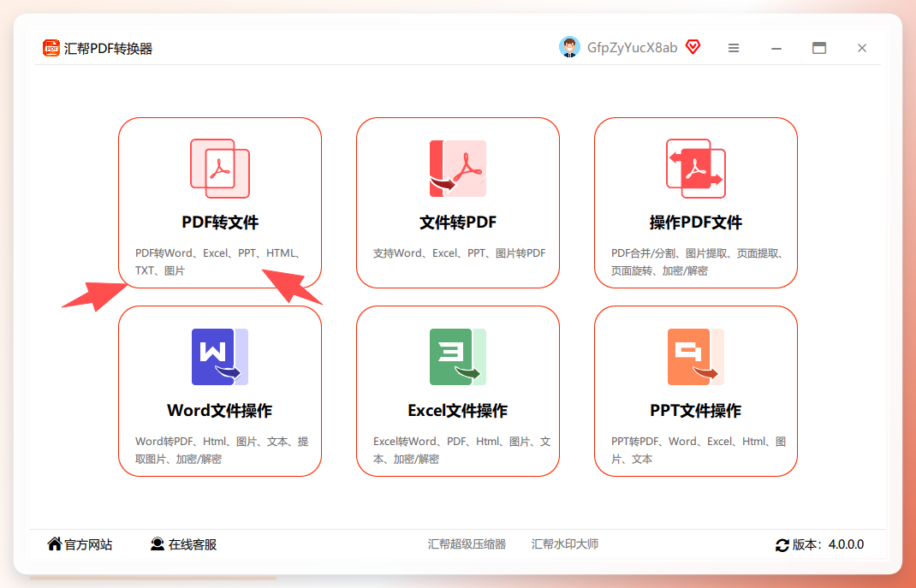Click description '支持Word、Excel、PPT、图片转PDF'
This screenshot has height=588, width=916.
click(459, 252)
